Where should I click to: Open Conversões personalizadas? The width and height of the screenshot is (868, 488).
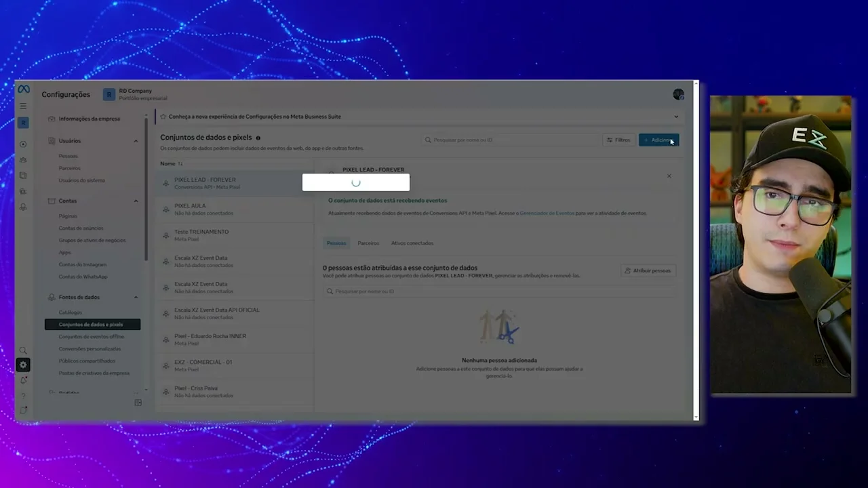tap(90, 349)
